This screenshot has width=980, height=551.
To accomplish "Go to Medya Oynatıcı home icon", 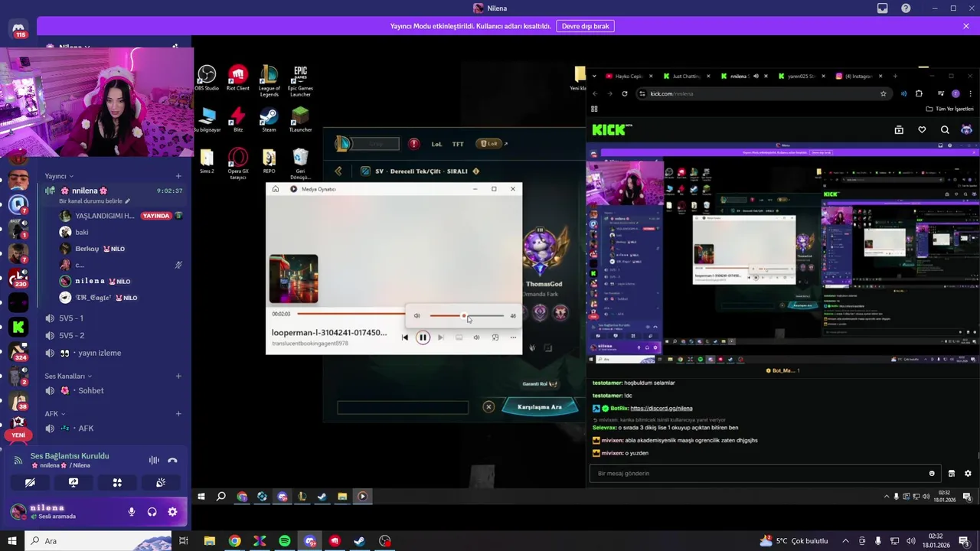I will tap(276, 189).
